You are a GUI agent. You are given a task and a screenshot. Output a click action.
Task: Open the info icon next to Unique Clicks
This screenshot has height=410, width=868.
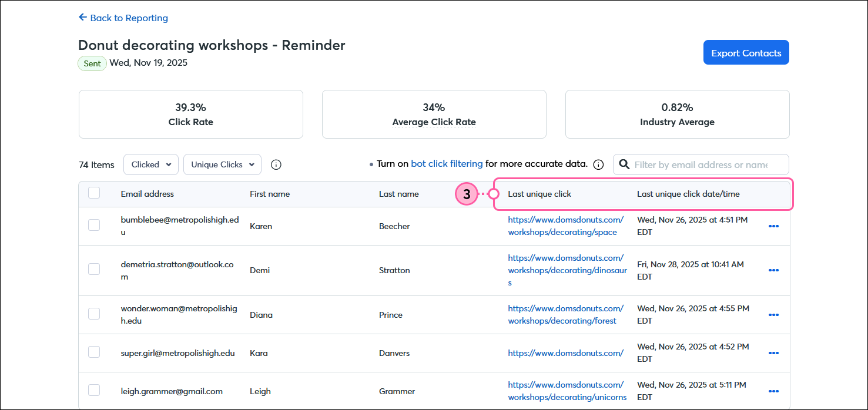coord(276,164)
